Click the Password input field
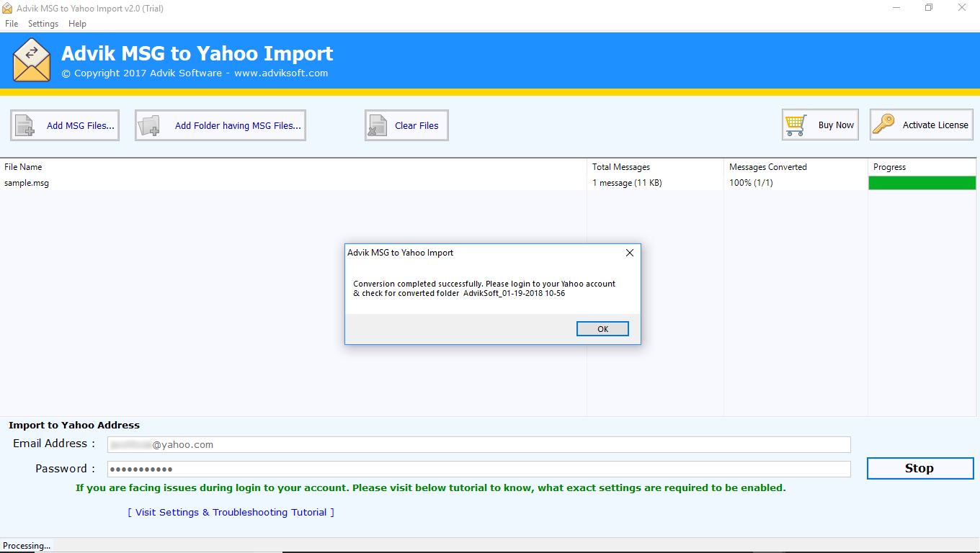980x553 pixels. click(479, 469)
